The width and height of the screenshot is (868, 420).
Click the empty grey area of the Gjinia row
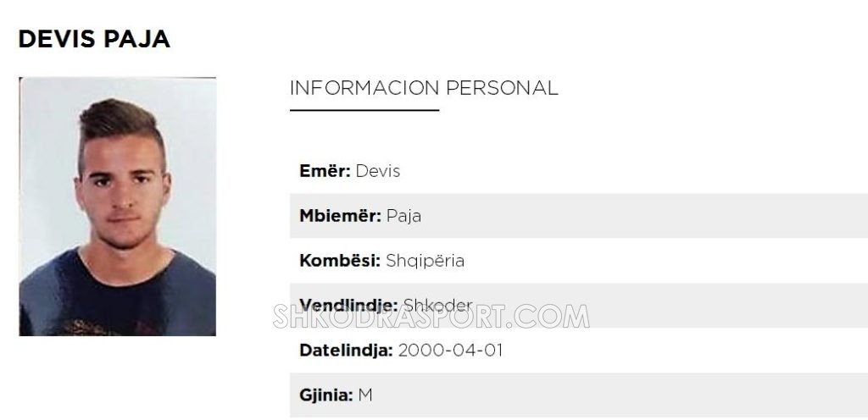pos(620,395)
